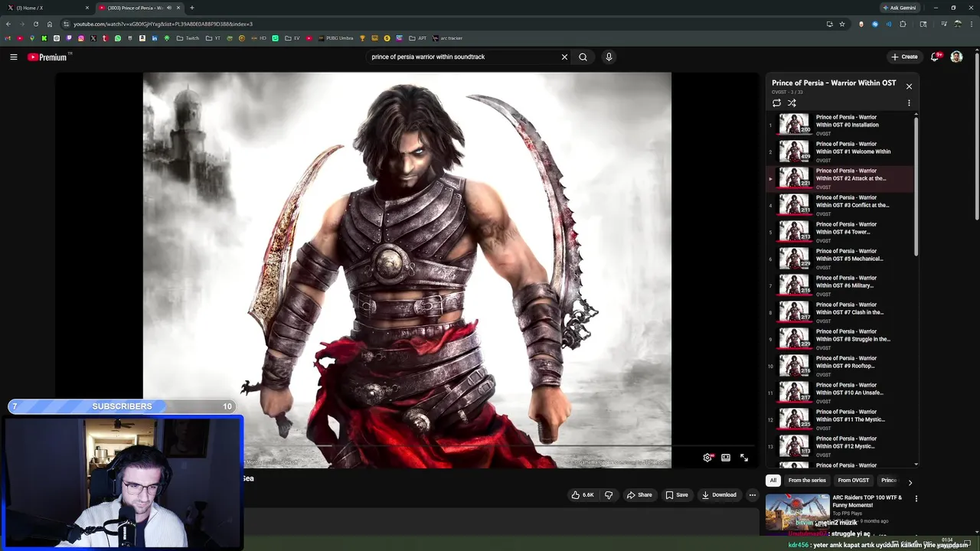
Task: Open ARC Raiders TOP 100 video
Action: pos(866,501)
